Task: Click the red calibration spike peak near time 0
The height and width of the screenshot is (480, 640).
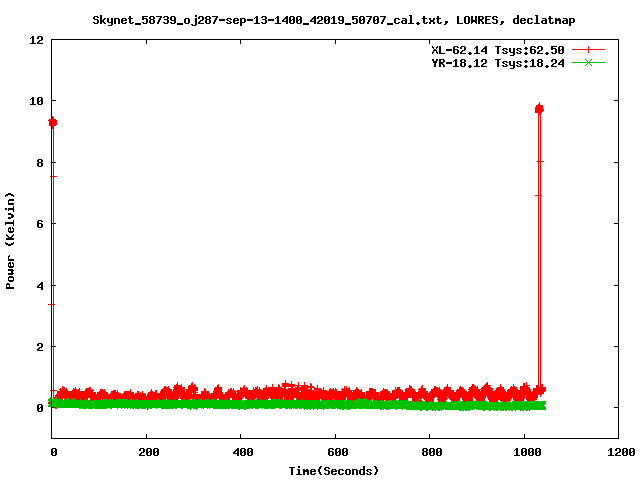Action: [52, 122]
